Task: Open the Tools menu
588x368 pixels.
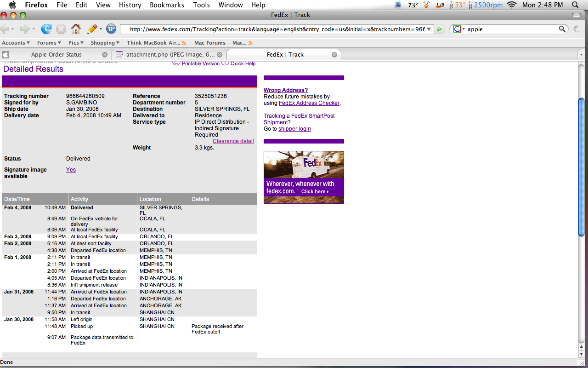Action: [x=201, y=5]
